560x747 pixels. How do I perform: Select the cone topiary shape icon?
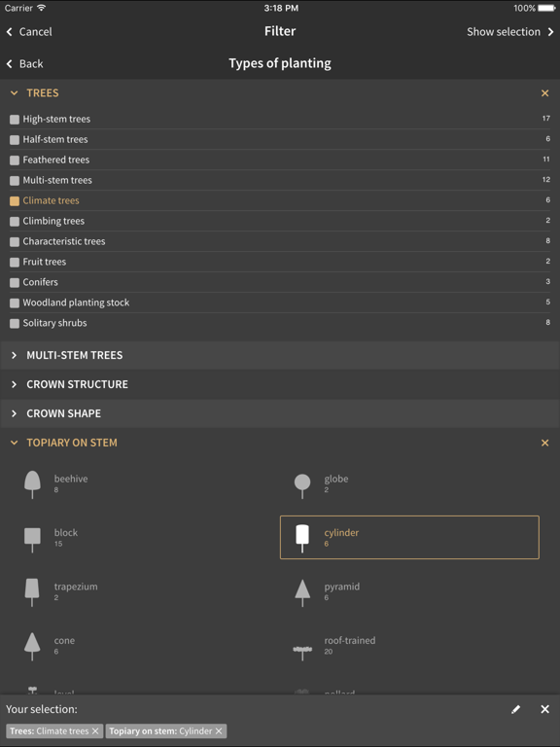coord(32,647)
